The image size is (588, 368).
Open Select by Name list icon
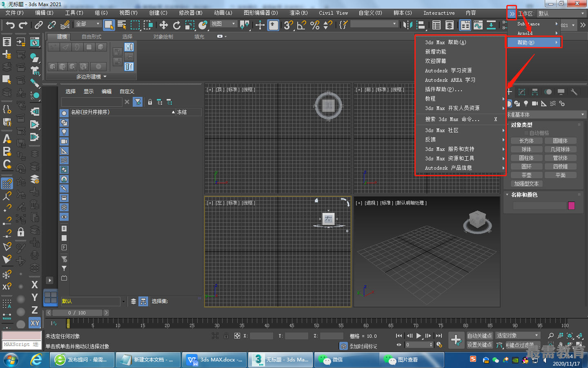click(122, 25)
